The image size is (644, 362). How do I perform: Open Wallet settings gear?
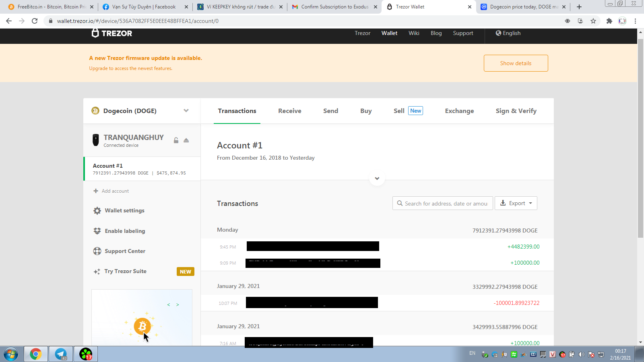[97, 210]
